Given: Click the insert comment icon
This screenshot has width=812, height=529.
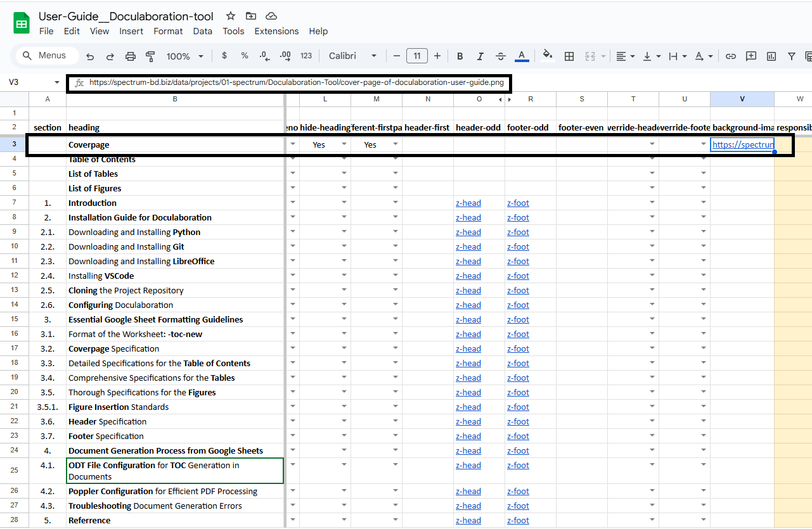Looking at the screenshot, I should pyautogui.click(x=751, y=56).
